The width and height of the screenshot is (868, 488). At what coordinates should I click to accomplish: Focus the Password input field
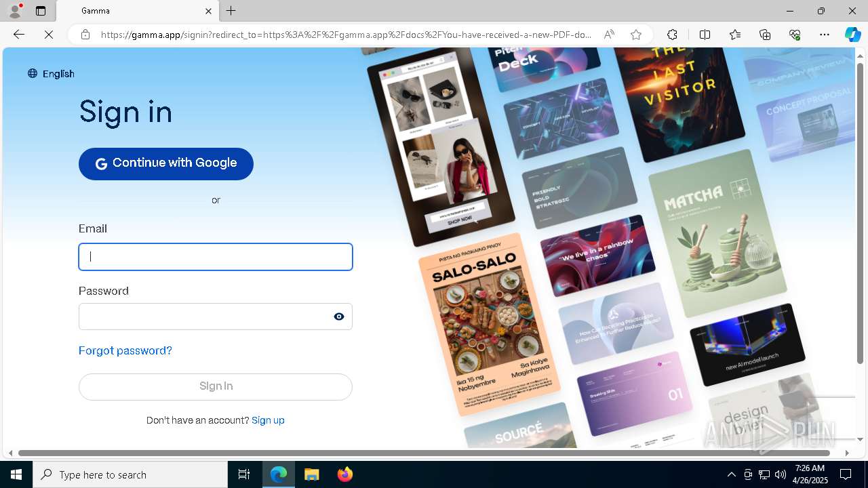216,317
